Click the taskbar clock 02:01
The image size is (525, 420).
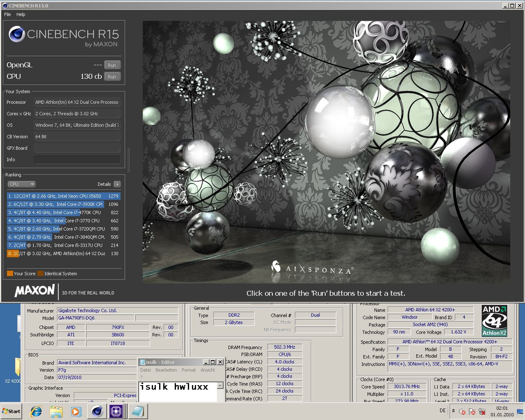click(502, 411)
